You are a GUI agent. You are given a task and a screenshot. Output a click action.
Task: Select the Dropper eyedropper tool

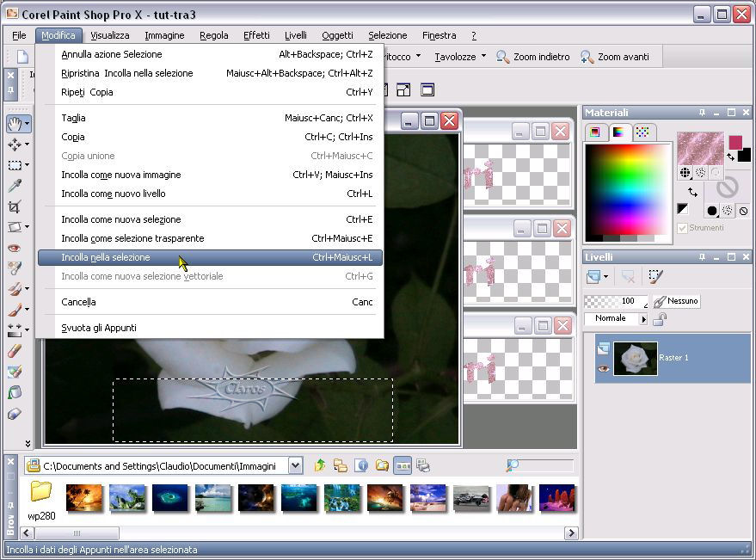pyautogui.click(x=15, y=186)
